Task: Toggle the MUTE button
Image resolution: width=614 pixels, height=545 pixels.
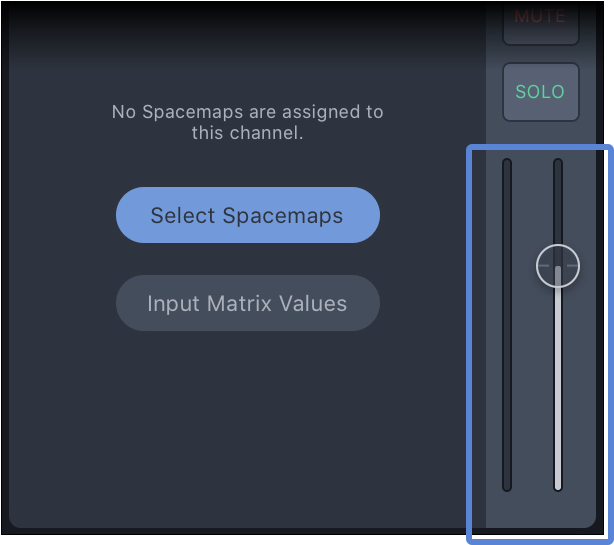Action: click(541, 22)
